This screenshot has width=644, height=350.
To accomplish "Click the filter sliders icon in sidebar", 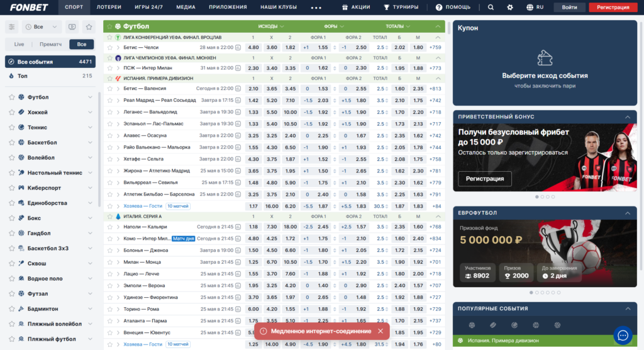I will tap(11, 26).
